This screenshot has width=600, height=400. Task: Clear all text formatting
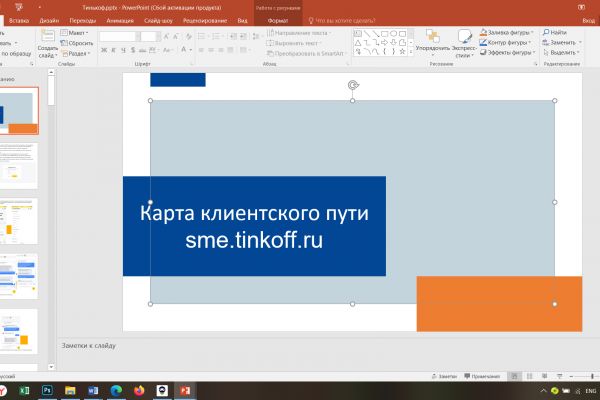point(189,36)
